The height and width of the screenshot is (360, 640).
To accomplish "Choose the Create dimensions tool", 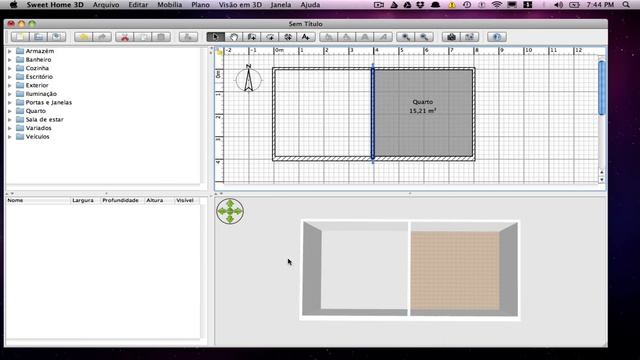I will pyautogui.click(x=288, y=37).
